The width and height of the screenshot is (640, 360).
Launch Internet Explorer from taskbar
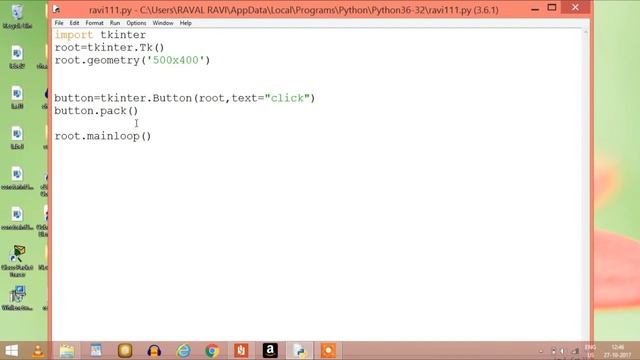pos(183,351)
